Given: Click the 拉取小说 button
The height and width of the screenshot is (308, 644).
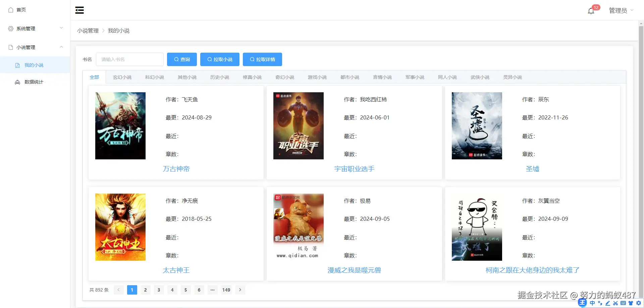Looking at the screenshot, I should tap(220, 59).
